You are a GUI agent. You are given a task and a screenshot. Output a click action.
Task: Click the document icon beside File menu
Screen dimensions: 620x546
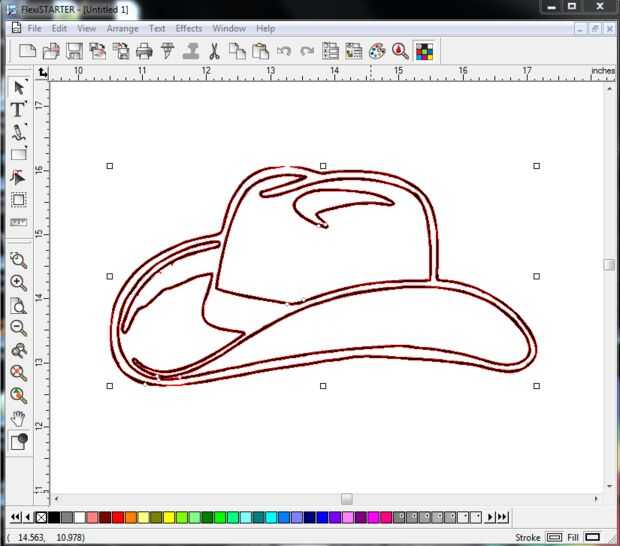pyautogui.click(x=16, y=28)
